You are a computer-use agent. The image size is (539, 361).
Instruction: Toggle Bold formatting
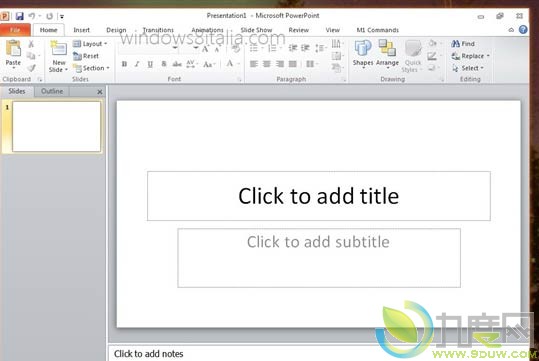124,64
